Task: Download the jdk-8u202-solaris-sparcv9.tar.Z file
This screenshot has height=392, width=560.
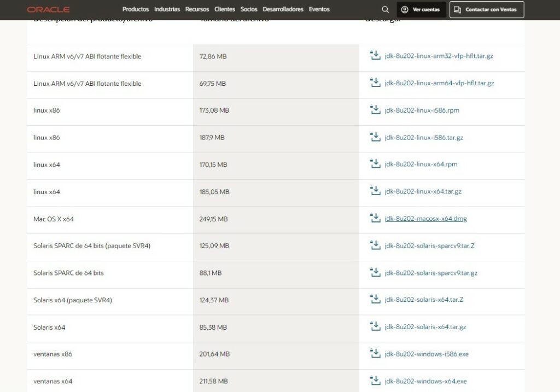Action: click(429, 245)
